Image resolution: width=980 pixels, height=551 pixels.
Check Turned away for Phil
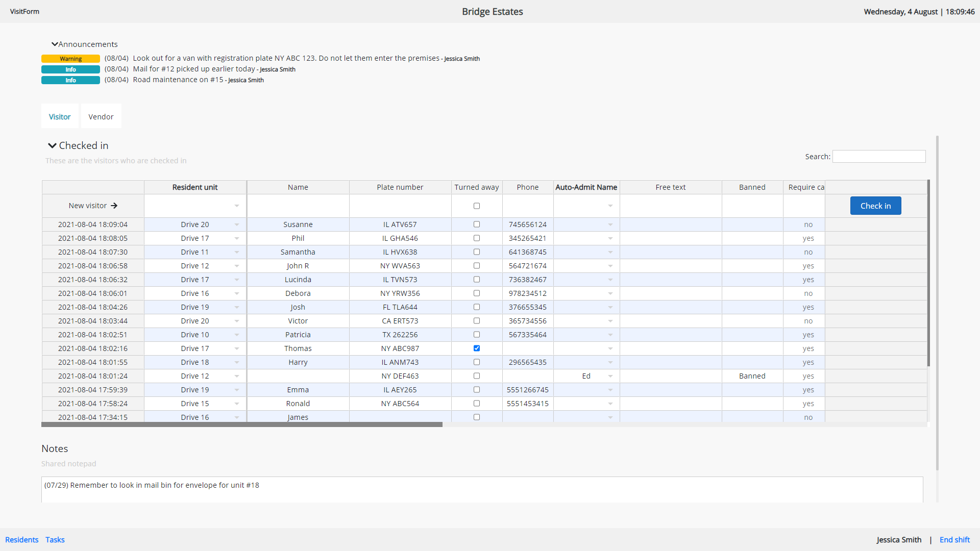477,238
